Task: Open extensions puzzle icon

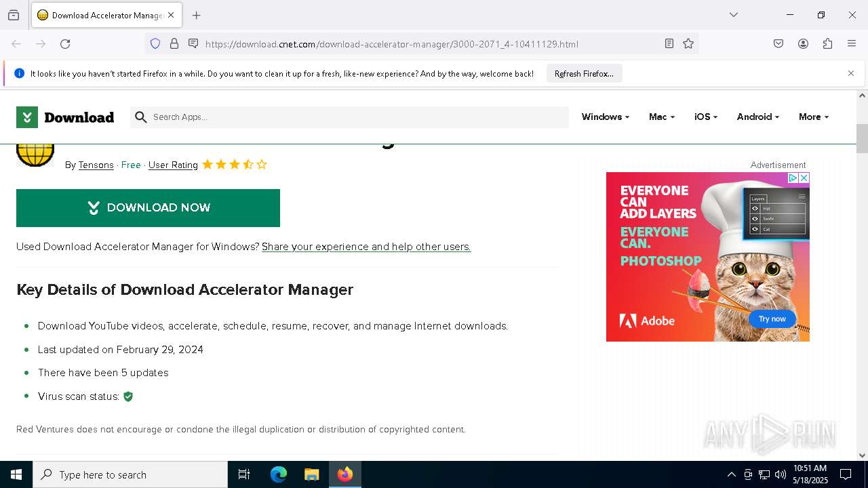Action: tap(827, 44)
